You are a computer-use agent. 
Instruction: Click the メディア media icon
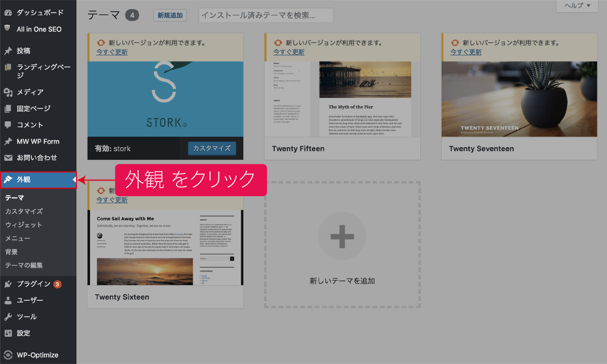point(8,92)
